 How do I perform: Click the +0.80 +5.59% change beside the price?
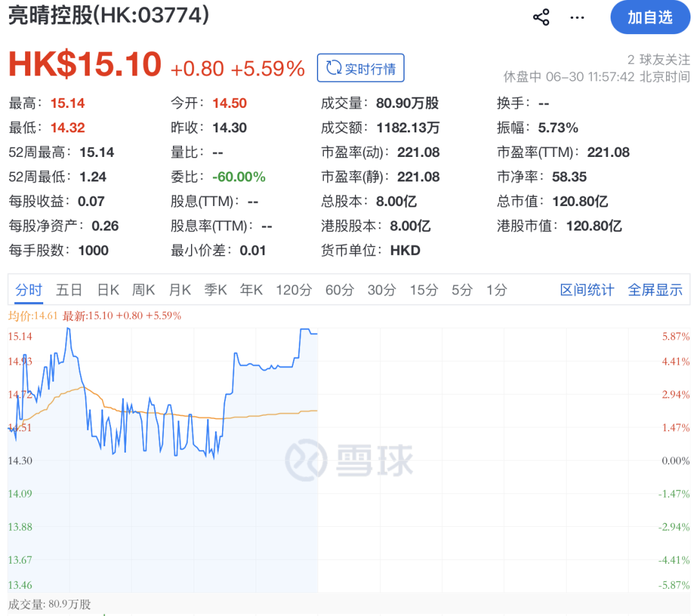[237, 68]
